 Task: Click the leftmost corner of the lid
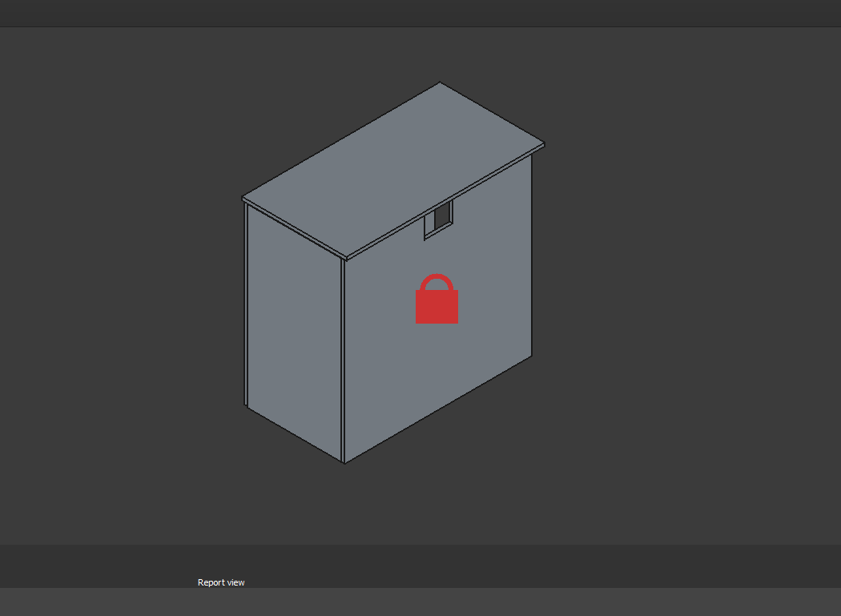point(243,198)
